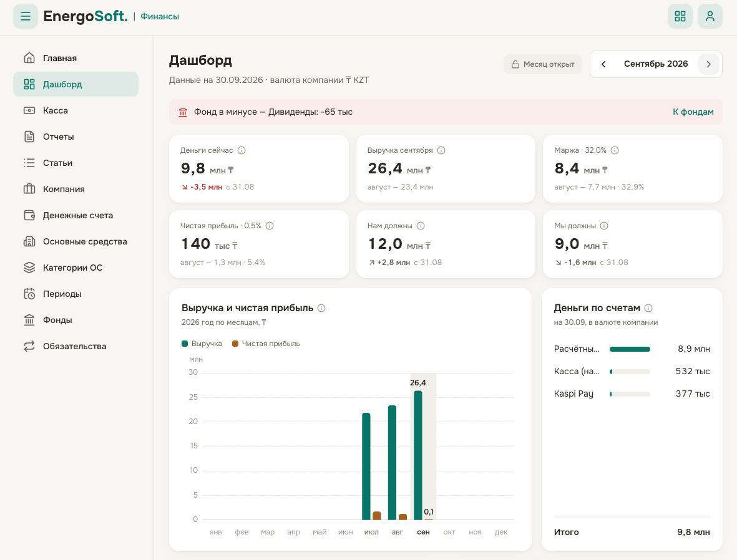Screen dimensions: 737x560
Task: Go to Периоды page
Action: pyautogui.click(x=76, y=294)
